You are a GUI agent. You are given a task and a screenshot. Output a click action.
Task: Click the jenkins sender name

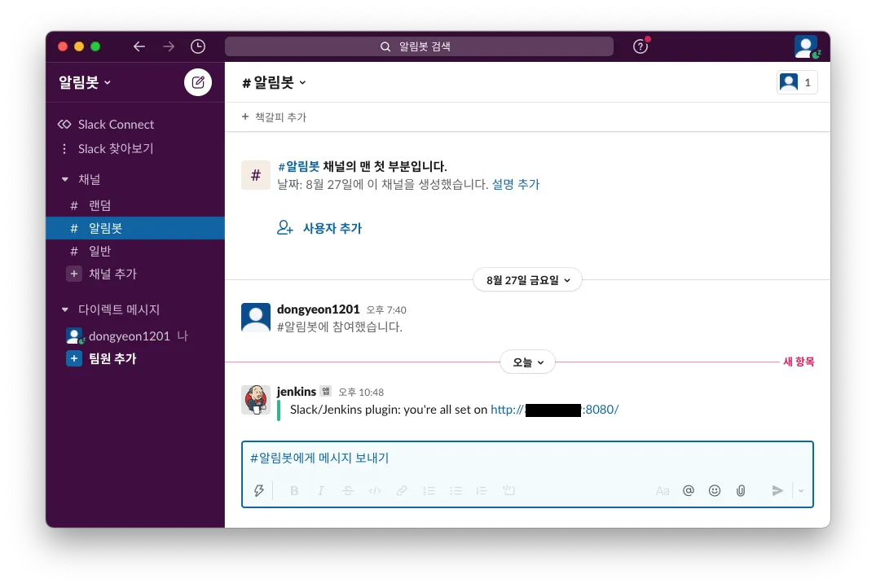tap(297, 392)
